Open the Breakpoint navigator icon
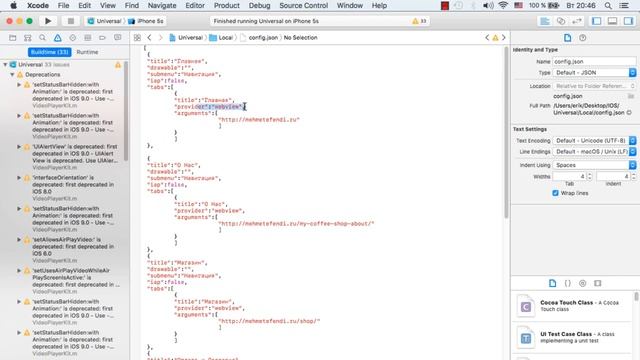The width and height of the screenshot is (640, 360). (102, 38)
